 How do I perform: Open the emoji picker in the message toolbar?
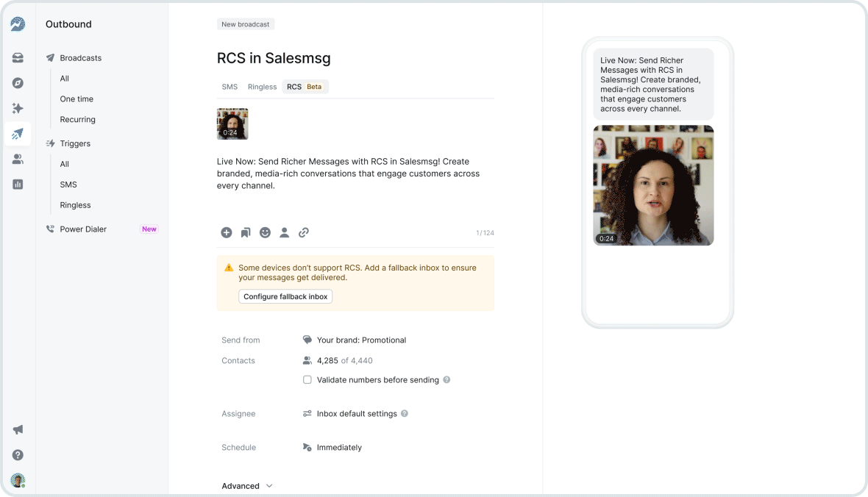265,232
